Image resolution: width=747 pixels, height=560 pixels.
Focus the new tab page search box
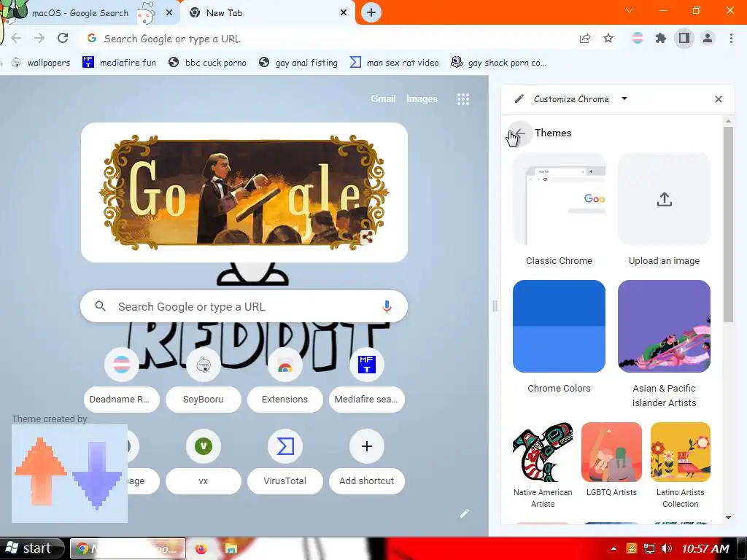point(244,307)
